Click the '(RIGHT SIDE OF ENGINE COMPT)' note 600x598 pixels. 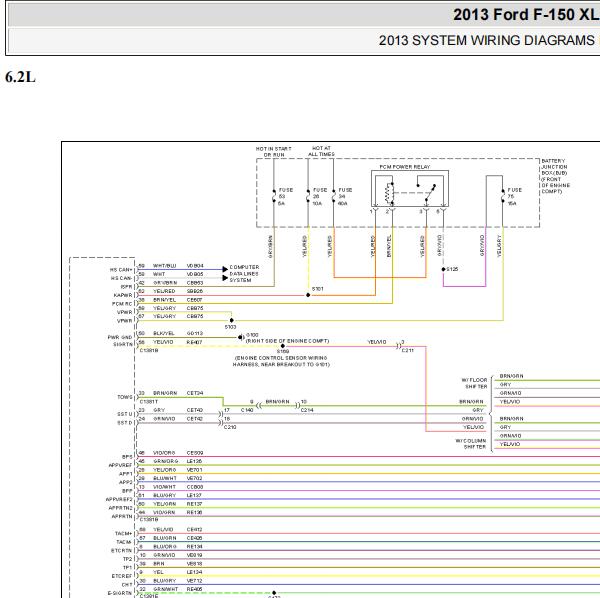click(287, 341)
